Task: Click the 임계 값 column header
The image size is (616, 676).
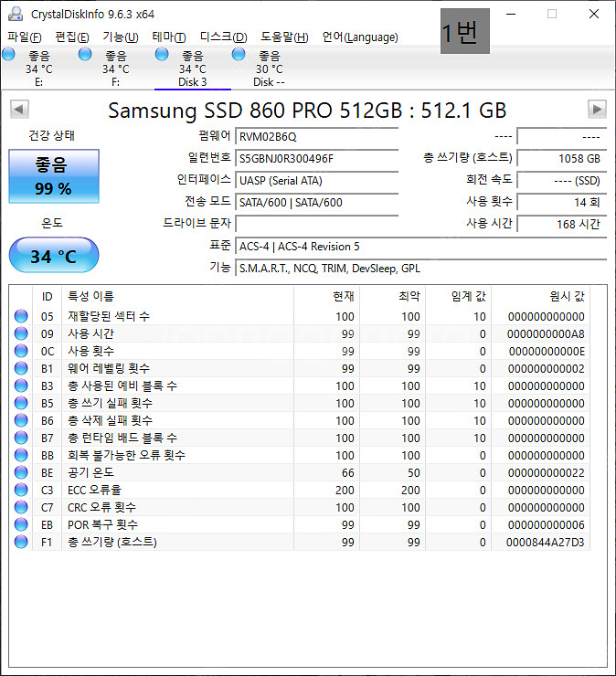Action: (x=459, y=296)
